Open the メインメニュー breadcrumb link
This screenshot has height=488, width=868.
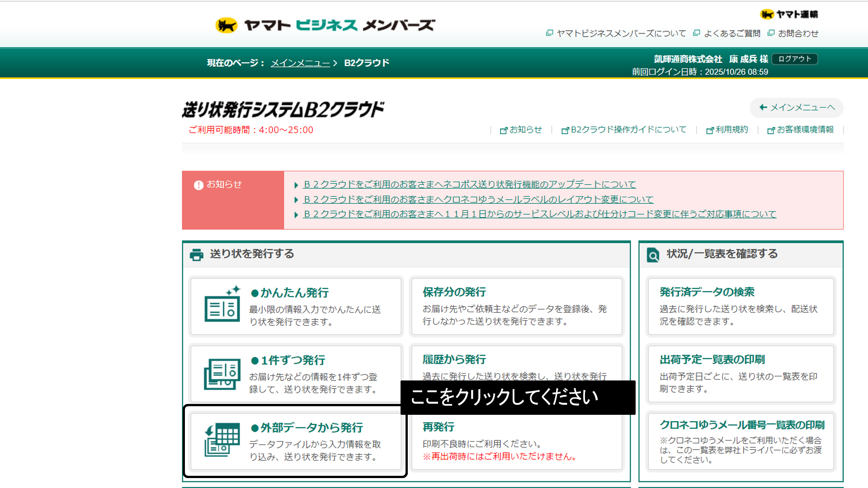pyautogui.click(x=300, y=63)
